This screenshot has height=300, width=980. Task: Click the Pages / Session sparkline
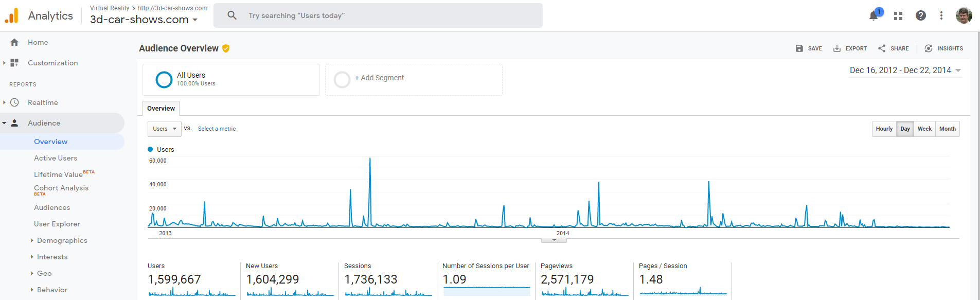tap(683, 292)
